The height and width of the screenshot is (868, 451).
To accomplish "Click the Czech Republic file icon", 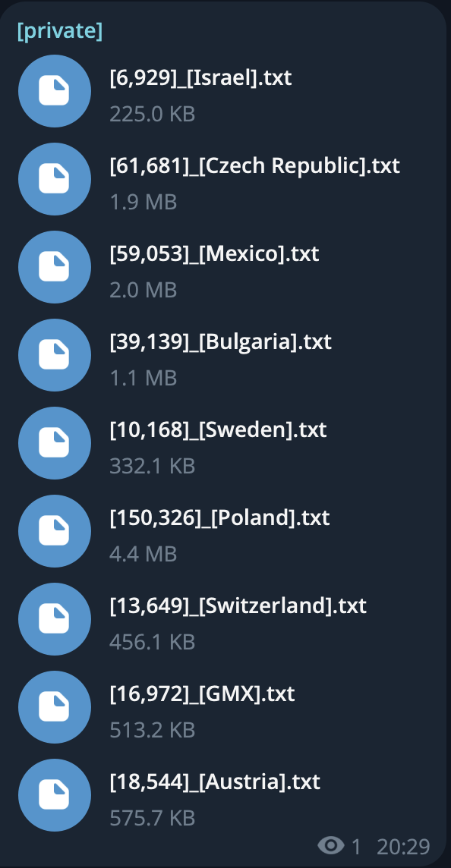I will (55, 179).
